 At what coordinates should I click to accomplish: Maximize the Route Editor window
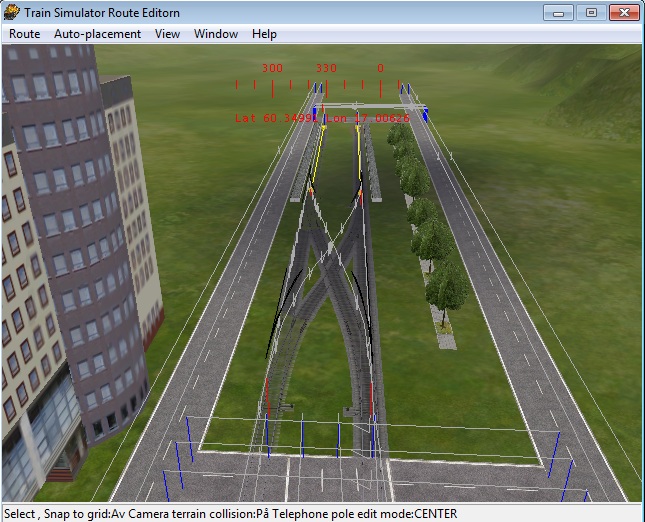pyautogui.click(x=591, y=12)
